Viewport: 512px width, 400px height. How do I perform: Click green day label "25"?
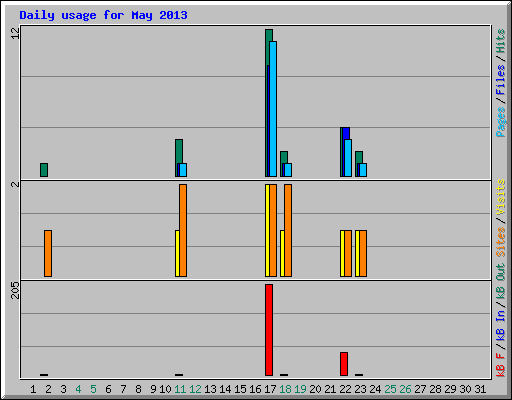(x=390, y=389)
